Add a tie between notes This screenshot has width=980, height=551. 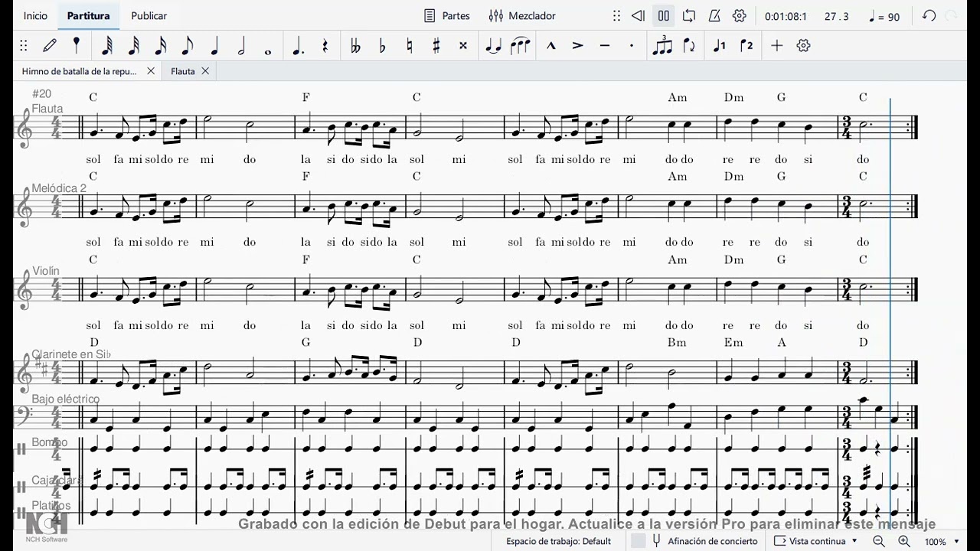coord(493,46)
